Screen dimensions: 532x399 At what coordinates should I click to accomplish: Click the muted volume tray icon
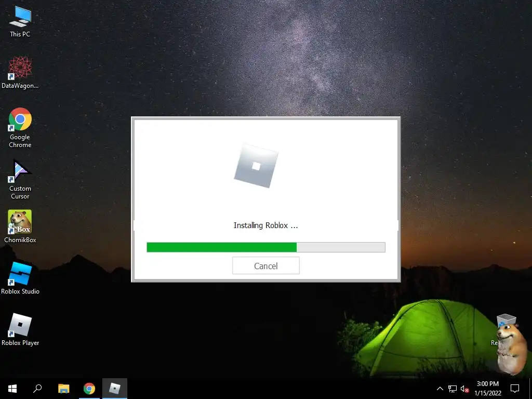tap(464, 389)
